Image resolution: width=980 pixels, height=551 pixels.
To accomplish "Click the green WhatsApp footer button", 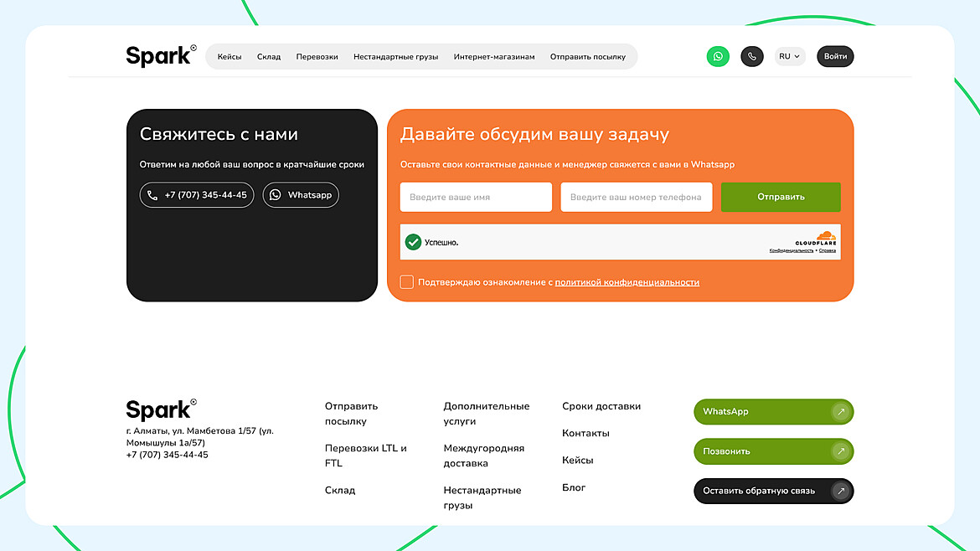I will tap(774, 412).
